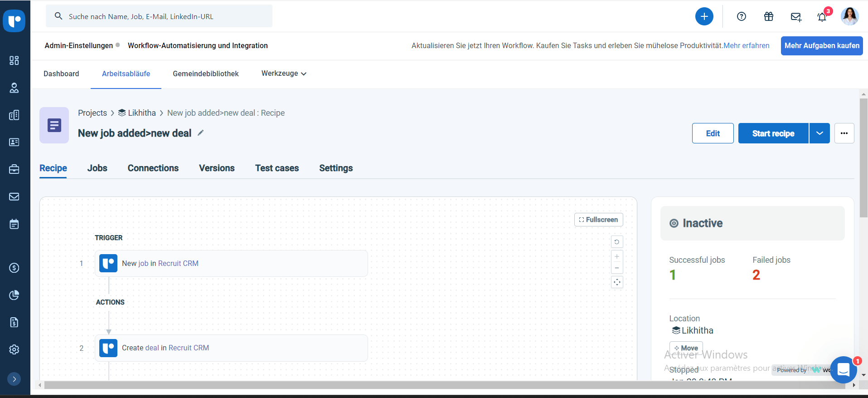Select the Arbeitsabläufe tab
This screenshot has width=868, height=398.
(x=126, y=74)
